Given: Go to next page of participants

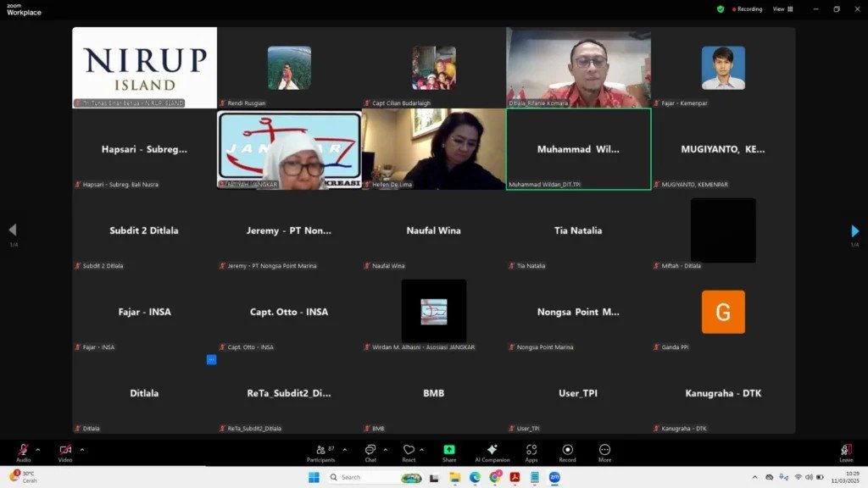Looking at the screenshot, I should point(855,230).
